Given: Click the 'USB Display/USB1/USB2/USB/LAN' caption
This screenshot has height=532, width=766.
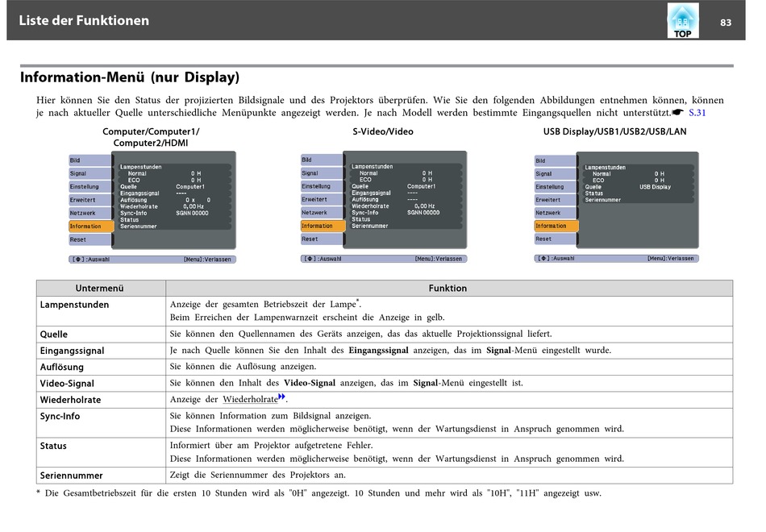Looking at the screenshot, I should [x=615, y=131].
